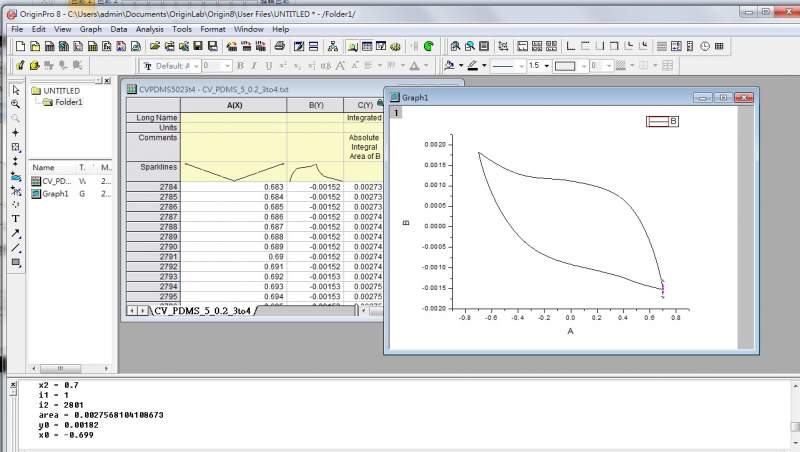Viewport: 800px width, 452px height.
Task: Open the line color picker
Action: tap(484, 66)
